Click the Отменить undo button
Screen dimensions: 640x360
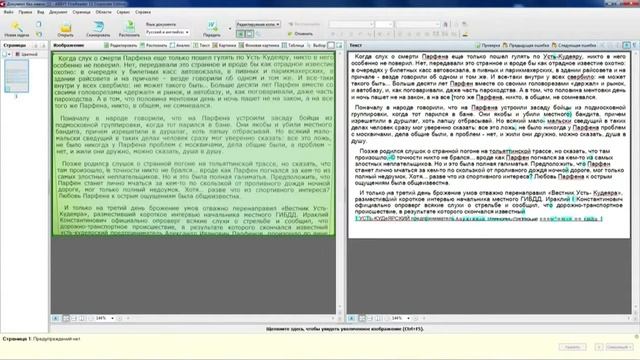coord(300,34)
